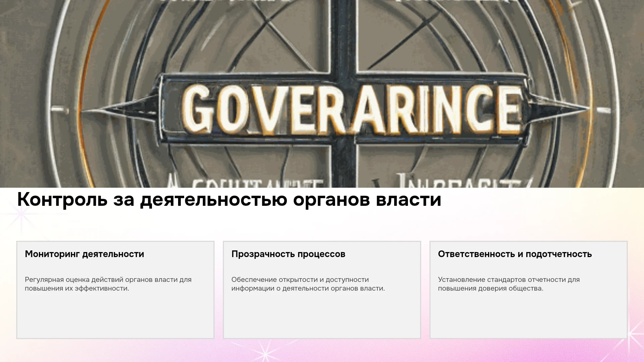Click empty area inside Ответственность и подотчетность card
This screenshot has width=644, height=362.
click(x=529, y=315)
